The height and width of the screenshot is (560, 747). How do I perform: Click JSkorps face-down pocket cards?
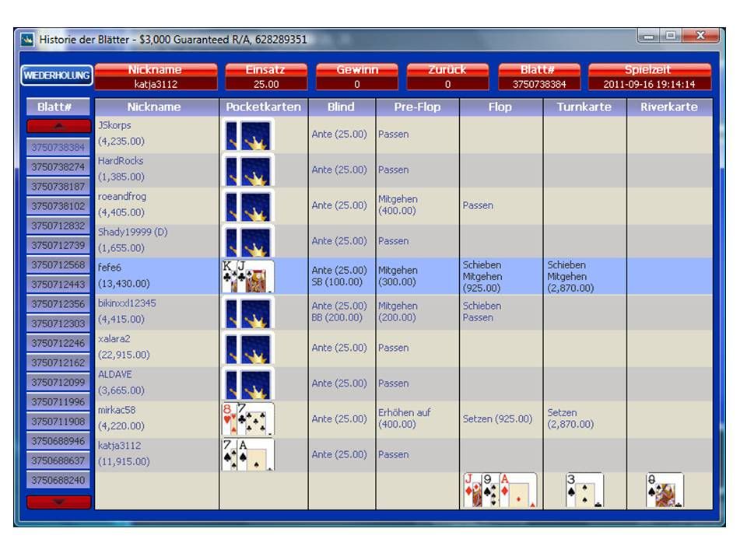point(248,135)
